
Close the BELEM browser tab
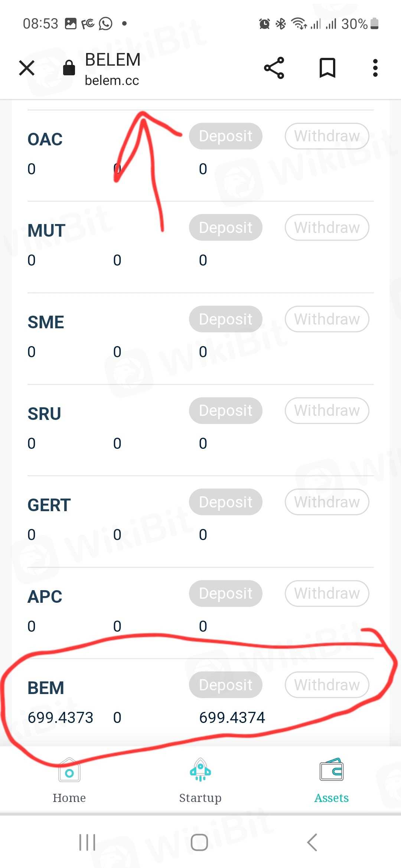(27, 68)
